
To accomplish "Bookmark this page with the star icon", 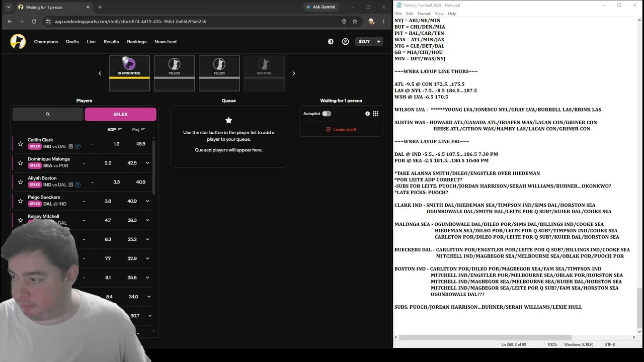I will pos(355,22).
